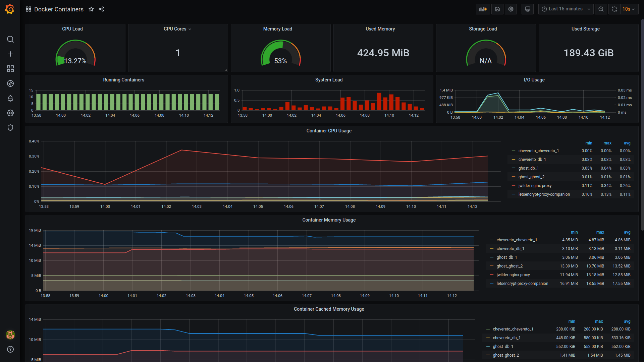Screen dimensions: 644x362
Task: Select letsencrypt-proxy-companion legend entry
Action: [x=544, y=194]
